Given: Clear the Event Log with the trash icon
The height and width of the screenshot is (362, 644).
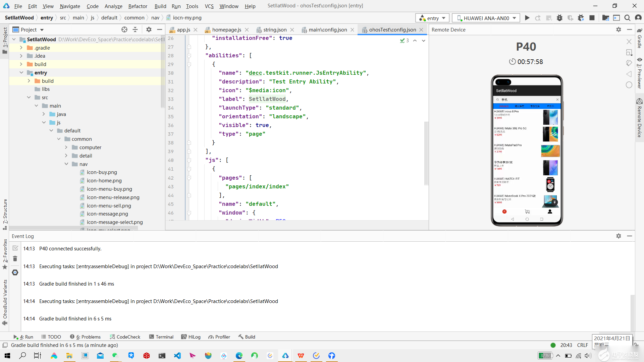Looking at the screenshot, I should [x=15, y=259].
